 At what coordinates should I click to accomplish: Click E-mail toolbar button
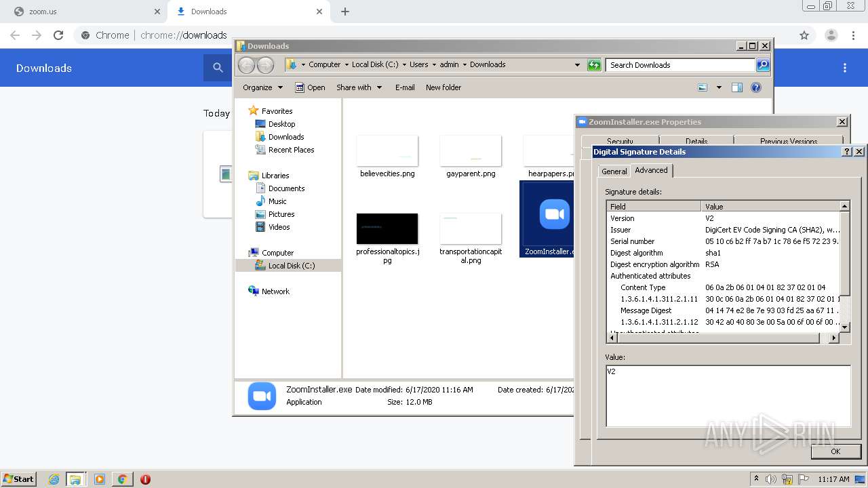[405, 87]
